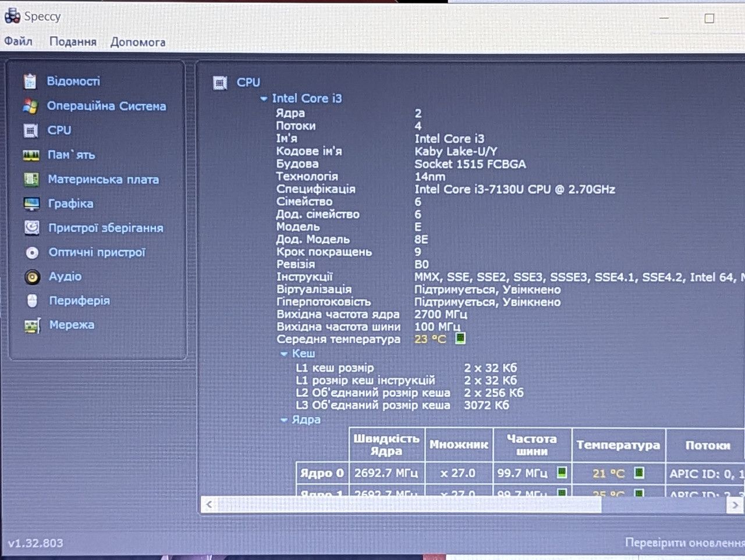Toggle the green indicator beside Середня температура

(460, 338)
